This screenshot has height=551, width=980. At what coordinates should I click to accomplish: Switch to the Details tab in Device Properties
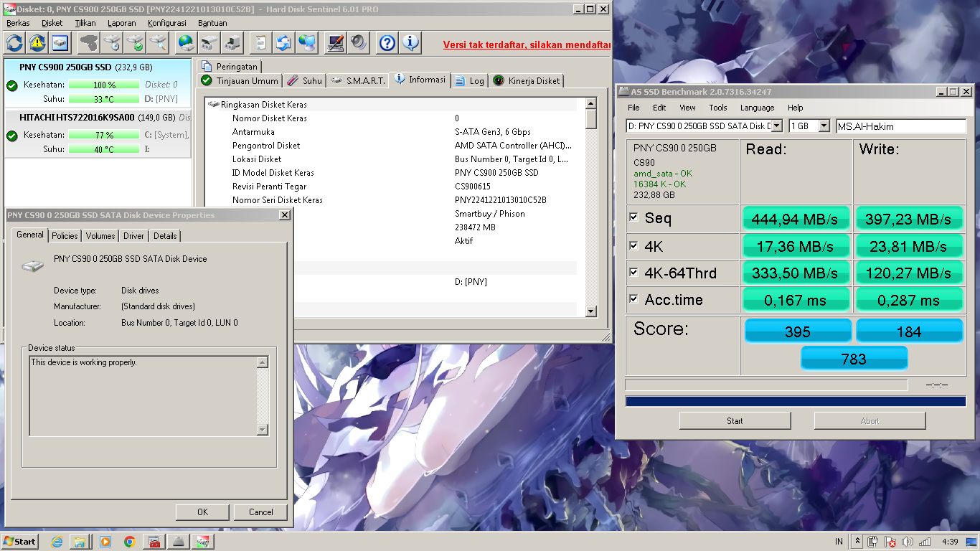click(165, 235)
